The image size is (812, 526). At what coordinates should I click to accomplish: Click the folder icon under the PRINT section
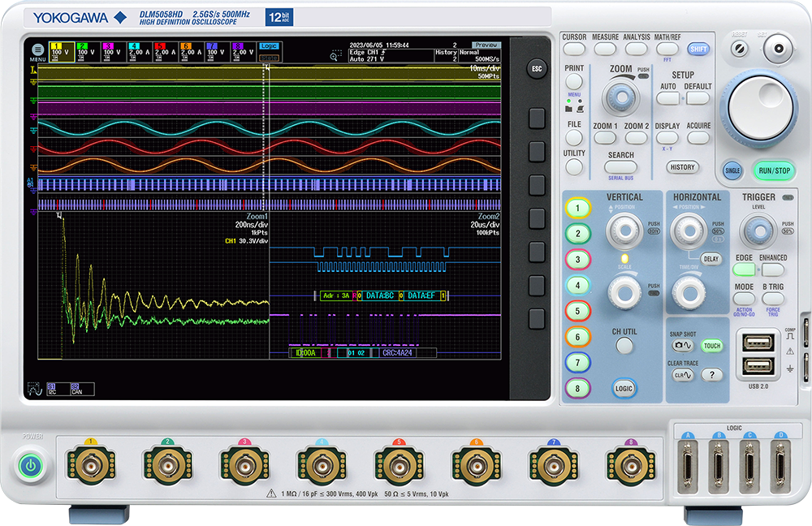tap(568, 107)
